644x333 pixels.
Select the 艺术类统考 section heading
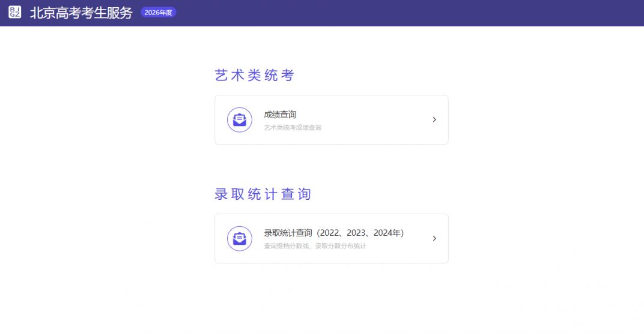(254, 76)
